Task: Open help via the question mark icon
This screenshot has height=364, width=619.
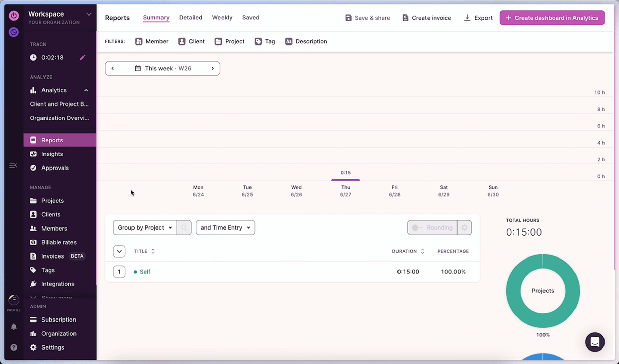Action: pos(13,347)
